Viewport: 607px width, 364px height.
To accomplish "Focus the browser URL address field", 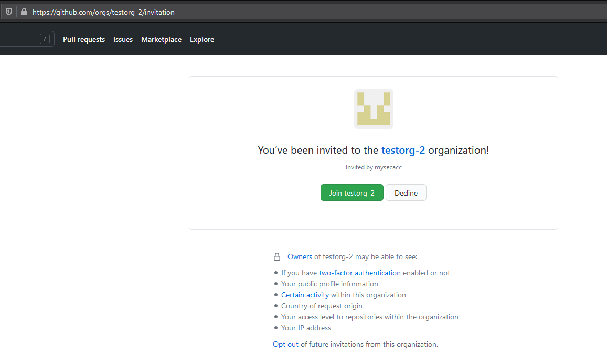I will pos(210,12).
